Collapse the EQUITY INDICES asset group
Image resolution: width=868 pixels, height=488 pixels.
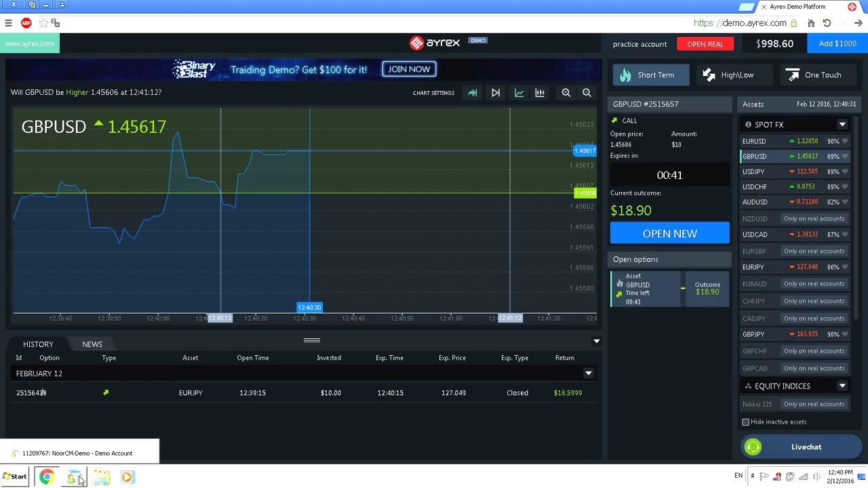coord(842,386)
